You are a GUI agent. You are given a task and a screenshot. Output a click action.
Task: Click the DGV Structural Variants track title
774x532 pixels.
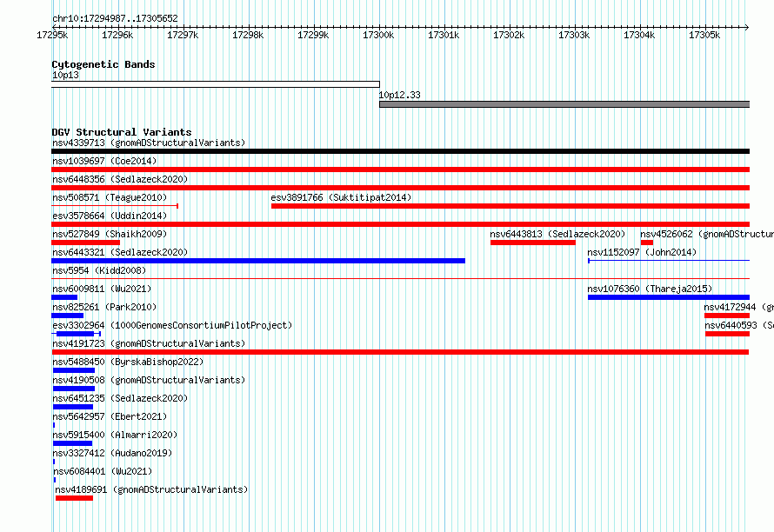pos(122,132)
